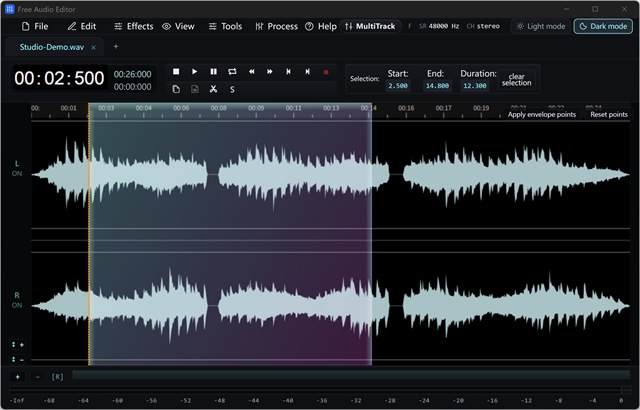Click the Free Audio Editor app icon

[9, 9]
